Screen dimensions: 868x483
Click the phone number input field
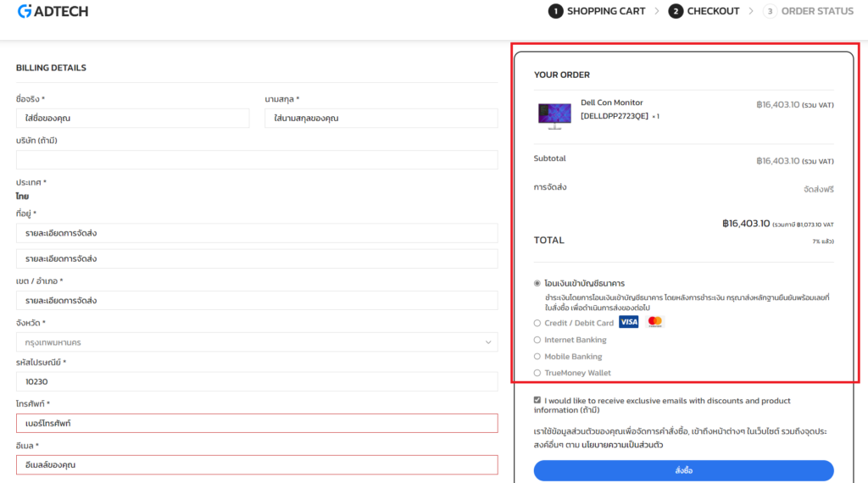[257, 423]
